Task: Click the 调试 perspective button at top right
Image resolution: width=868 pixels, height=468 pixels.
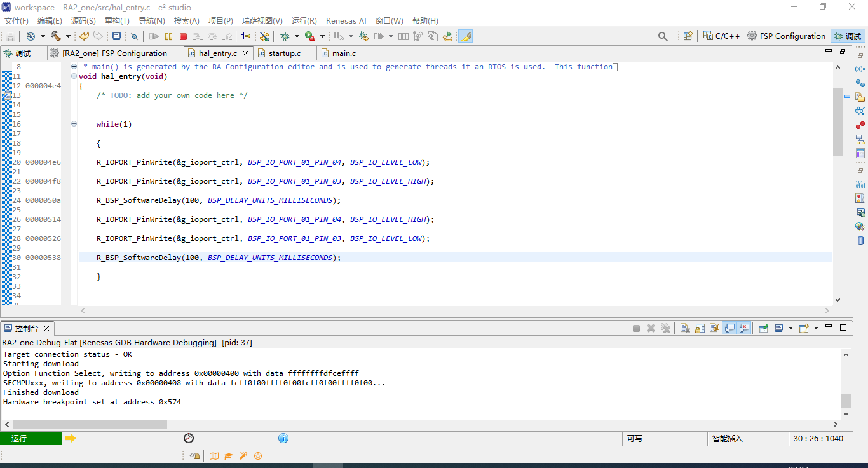Action: point(848,36)
